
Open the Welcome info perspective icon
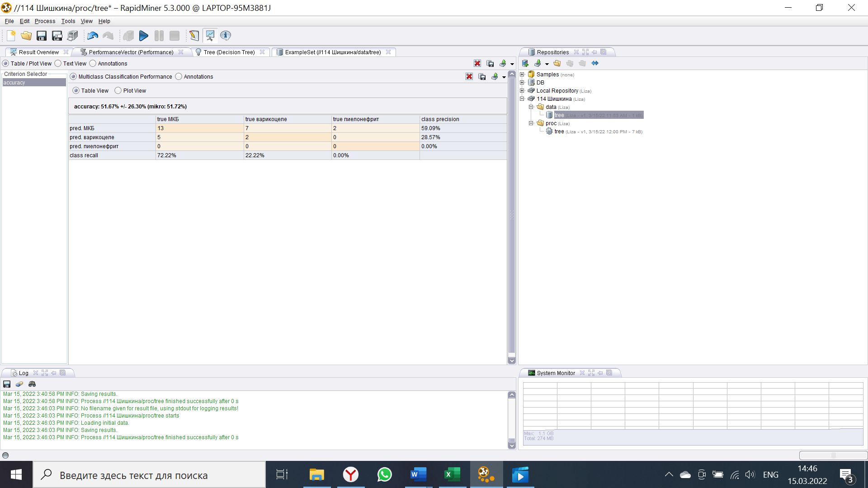coord(226,36)
